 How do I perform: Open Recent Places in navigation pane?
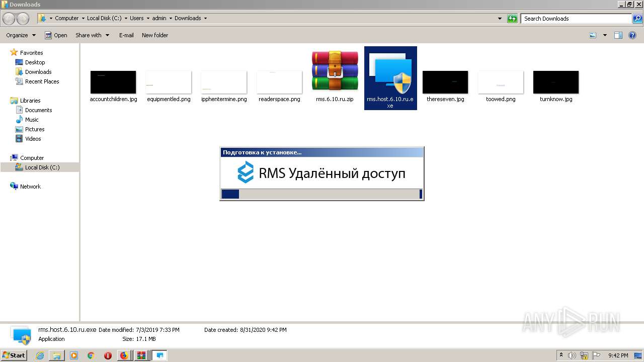pos(42,81)
